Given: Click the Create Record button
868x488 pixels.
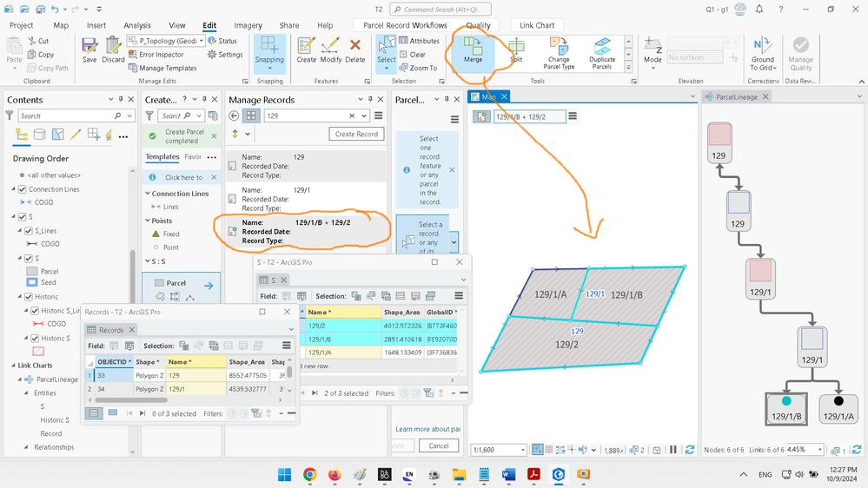Looking at the screenshot, I should pos(356,134).
